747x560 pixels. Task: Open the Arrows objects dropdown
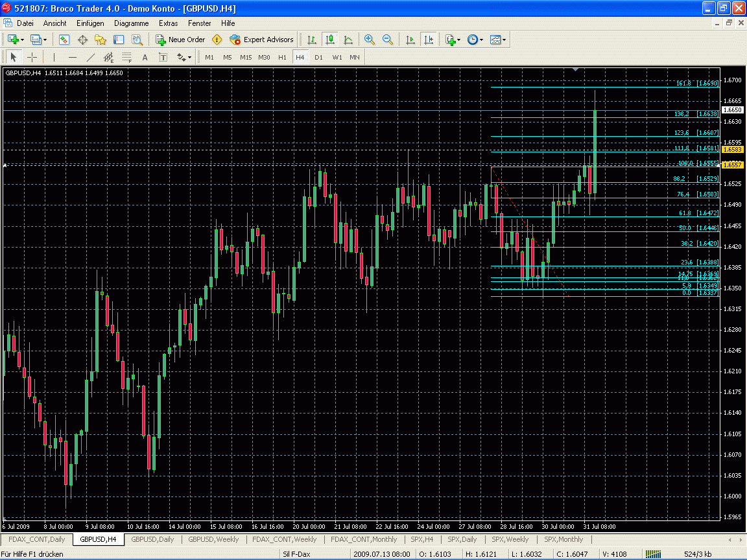184,58
